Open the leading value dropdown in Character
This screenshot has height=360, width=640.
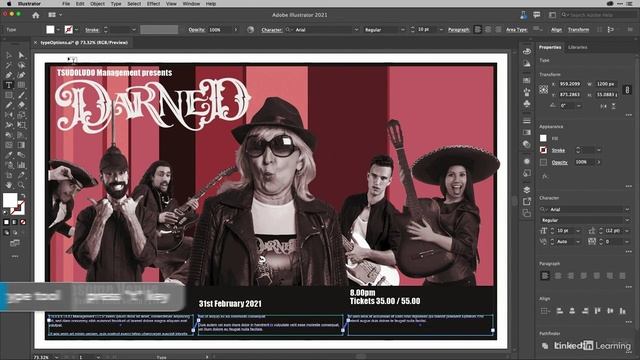627,231
